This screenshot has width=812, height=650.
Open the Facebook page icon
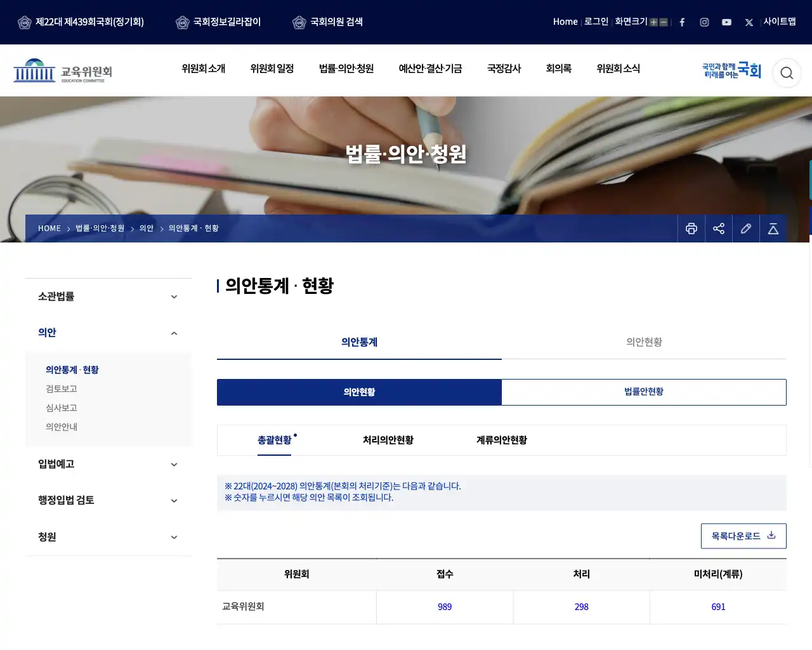(682, 22)
